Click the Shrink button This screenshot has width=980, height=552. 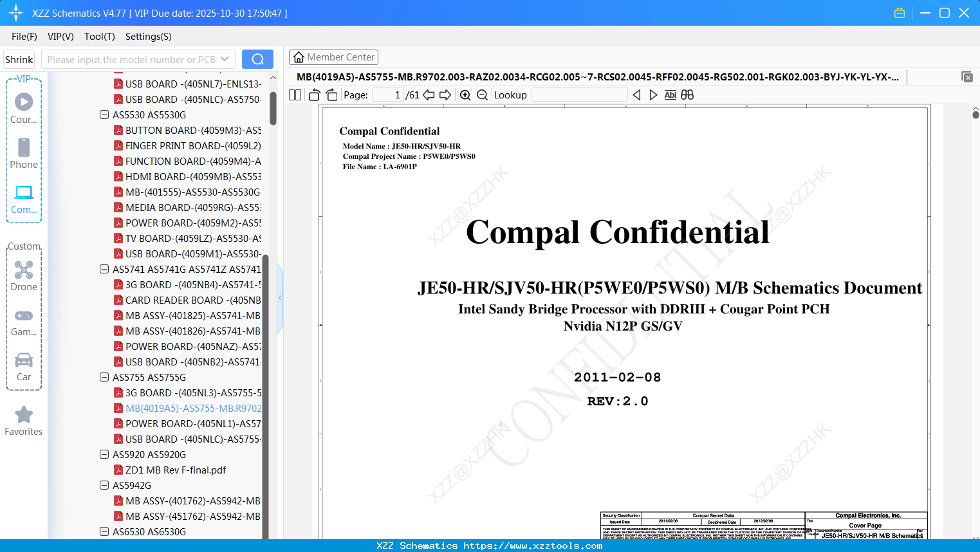tap(19, 59)
